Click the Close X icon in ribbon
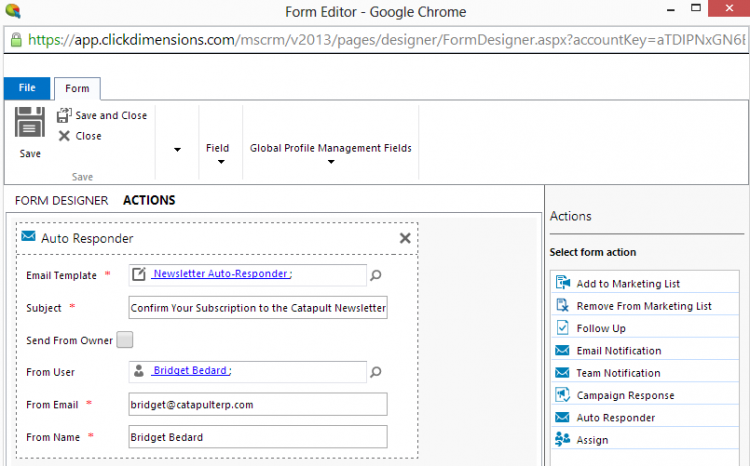Viewport: 750px width, 466px height. point(64,136)
